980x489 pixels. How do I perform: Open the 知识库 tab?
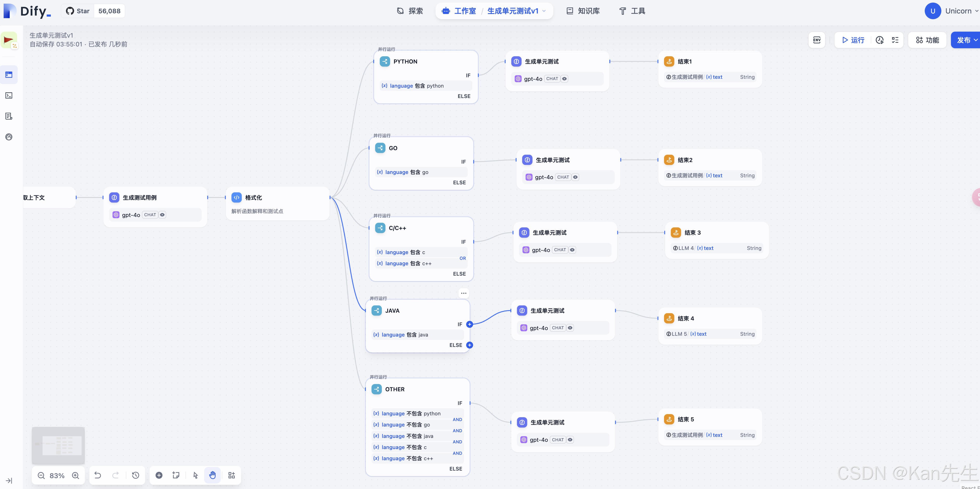583,11
